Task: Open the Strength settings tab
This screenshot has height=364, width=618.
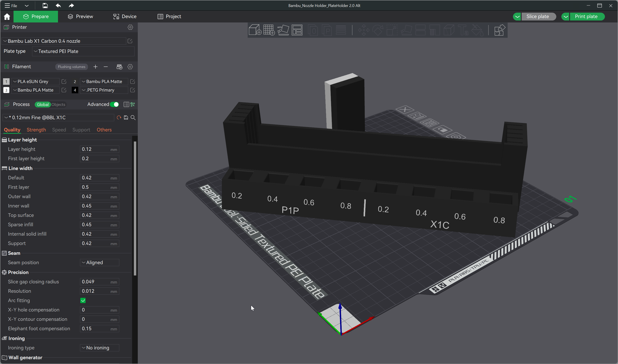Action: coord(36,130)
